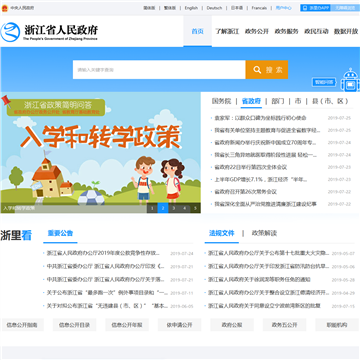The height and width of the screenshot is (360, 360).
Task: Click the keyword search input field
Action: tap(159, 70)
